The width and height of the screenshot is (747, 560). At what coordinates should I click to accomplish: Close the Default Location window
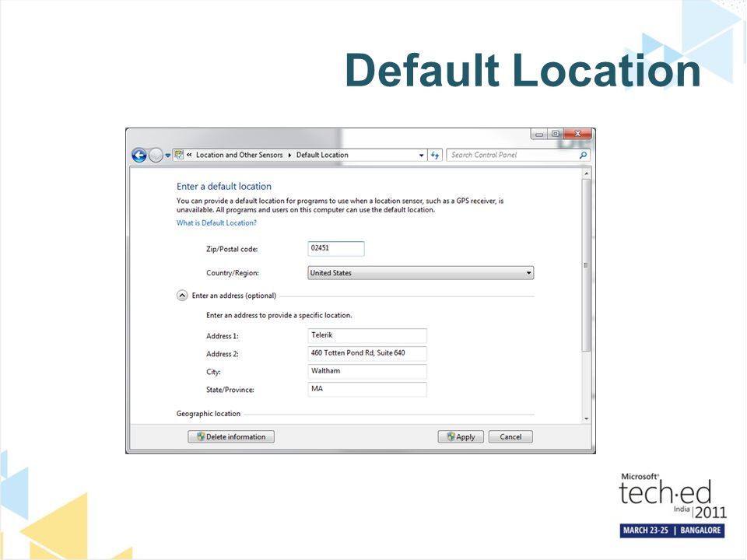578,134
